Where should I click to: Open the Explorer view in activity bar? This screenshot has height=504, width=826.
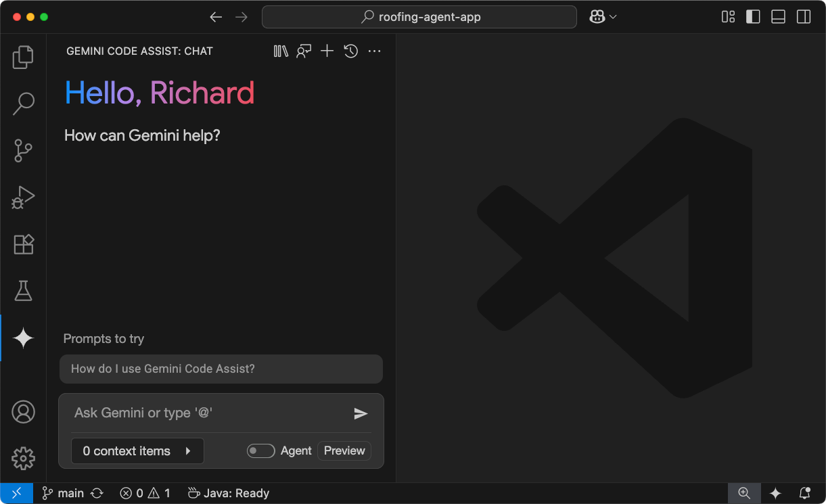(23, 58)
